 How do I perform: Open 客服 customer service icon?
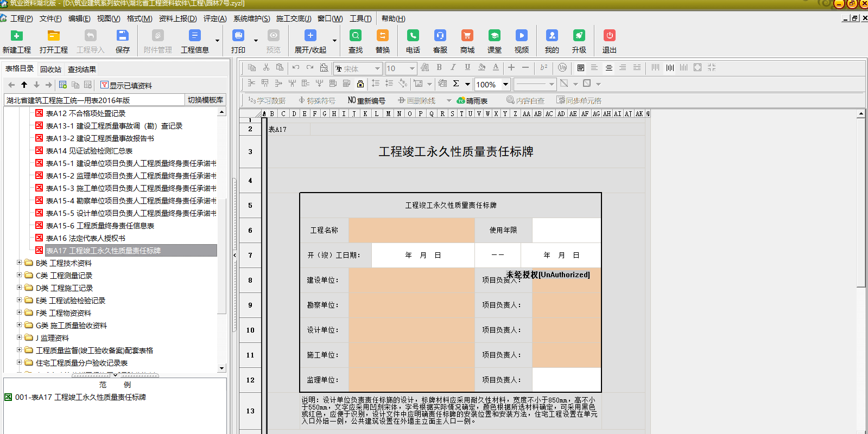coord(440,36)
